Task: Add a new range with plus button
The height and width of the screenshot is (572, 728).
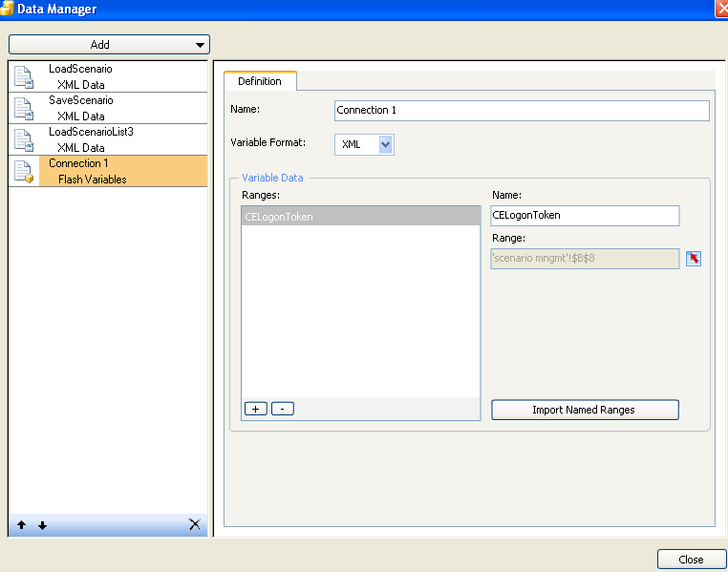Action: pyautogui.click(x=255, y=409)
